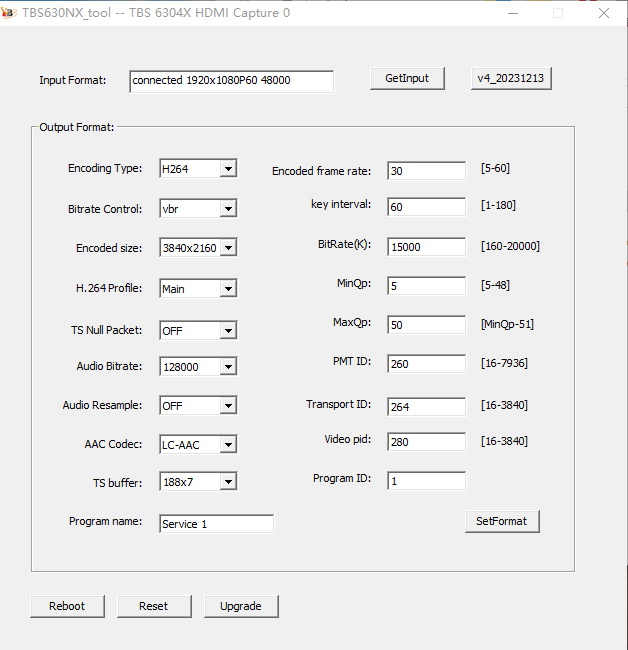Click the Input Format text field

231,81
